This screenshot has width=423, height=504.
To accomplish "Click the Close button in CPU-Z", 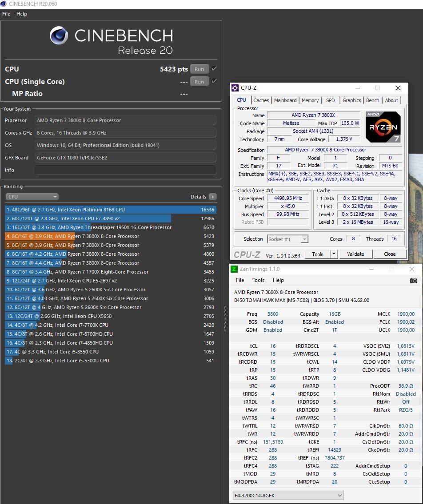I will 390,254.
